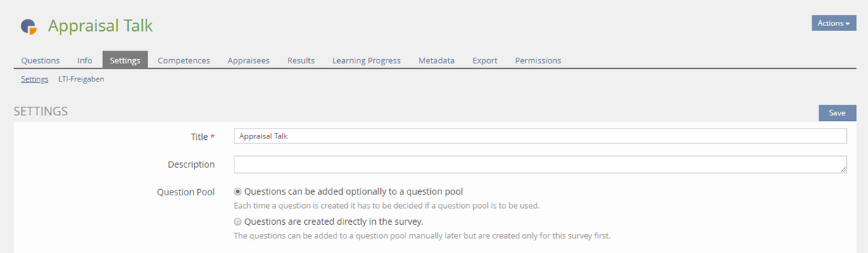The height and width of the screenshot is (253, 868).
Task: Click the Description field resize handle
Action: click(843, 169)
